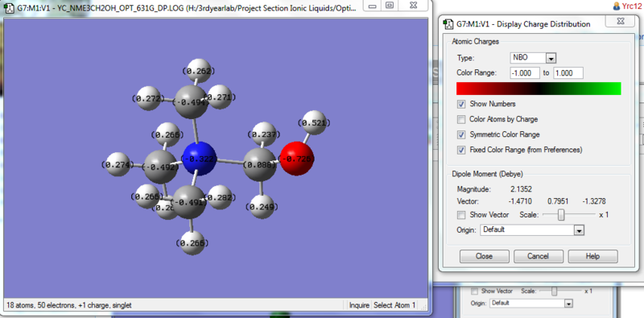Screen dimensions: 644x318
Task: Open the NBO charge type dropdown
Action: [x=551, y=57]
